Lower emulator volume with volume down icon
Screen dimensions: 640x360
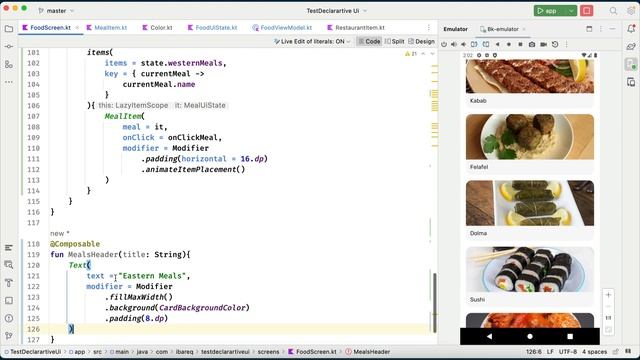[464, 44]
